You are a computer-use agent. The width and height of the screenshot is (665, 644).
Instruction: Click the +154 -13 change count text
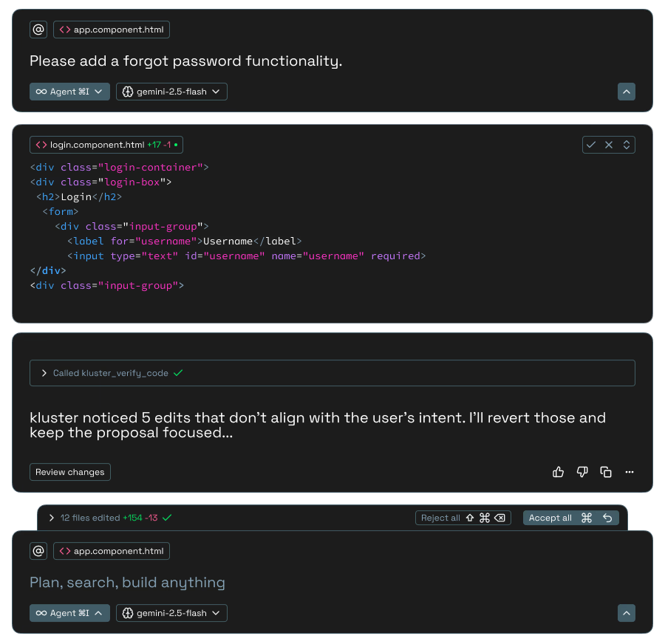(140, 518)
